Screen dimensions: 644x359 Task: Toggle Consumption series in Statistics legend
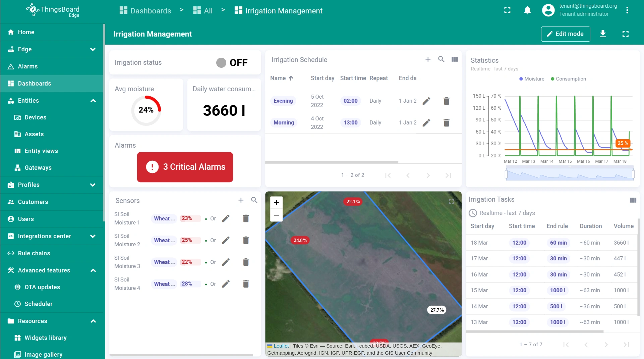click(x=568, y=79)
